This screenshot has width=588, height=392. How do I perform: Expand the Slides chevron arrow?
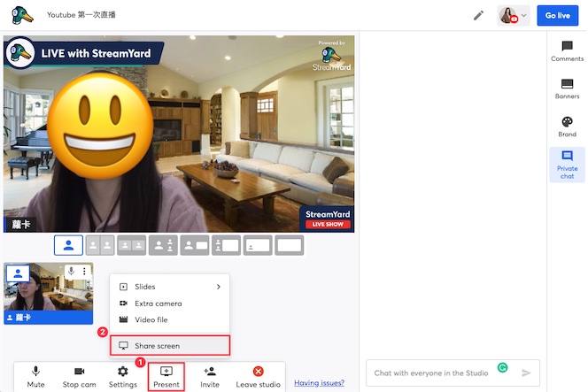pos(218,287)
